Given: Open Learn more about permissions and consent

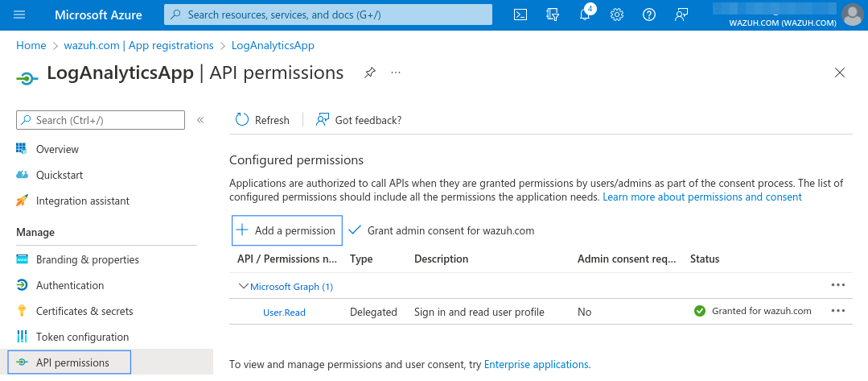Looking at the screenshot, I should (702, 197).
